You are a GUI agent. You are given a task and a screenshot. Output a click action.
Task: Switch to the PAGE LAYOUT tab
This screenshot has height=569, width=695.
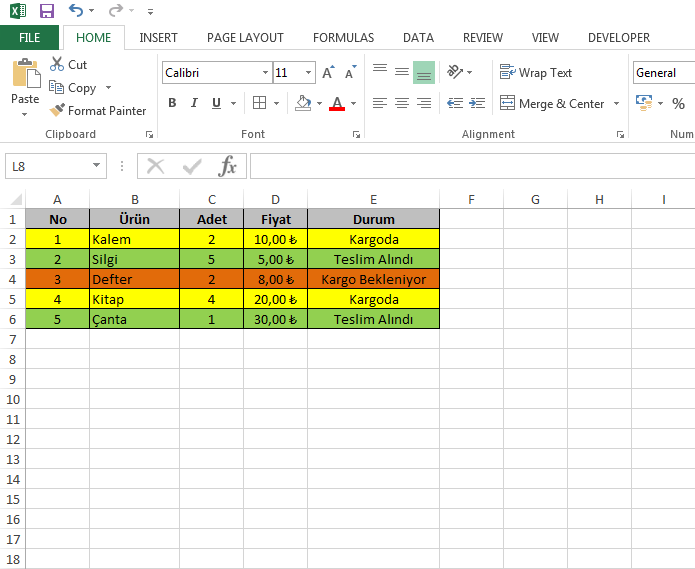245,38
